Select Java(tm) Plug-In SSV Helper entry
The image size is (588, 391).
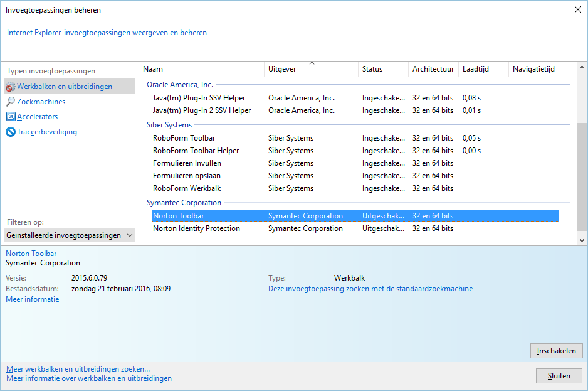pos(199,98)
